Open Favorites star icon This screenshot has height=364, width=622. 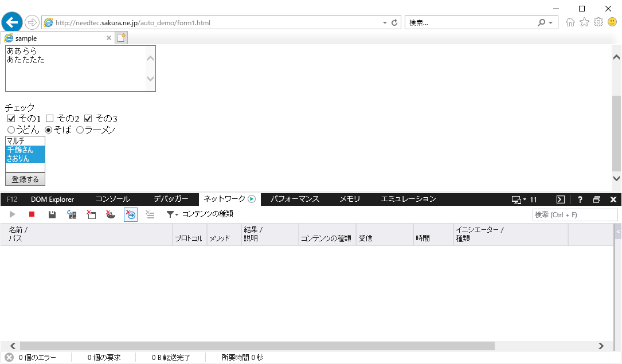(584, 22)
